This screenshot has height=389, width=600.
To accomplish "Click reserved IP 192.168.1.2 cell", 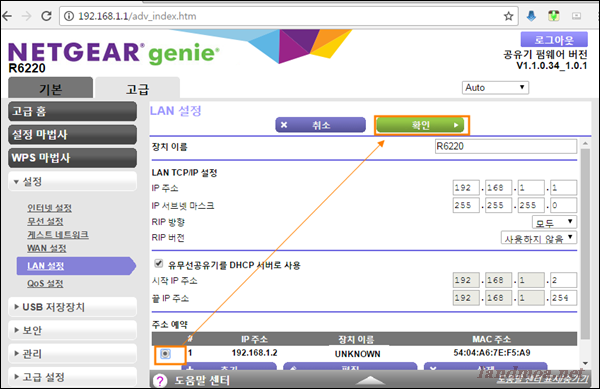I will pyautogui.click(x=254, y=353).
